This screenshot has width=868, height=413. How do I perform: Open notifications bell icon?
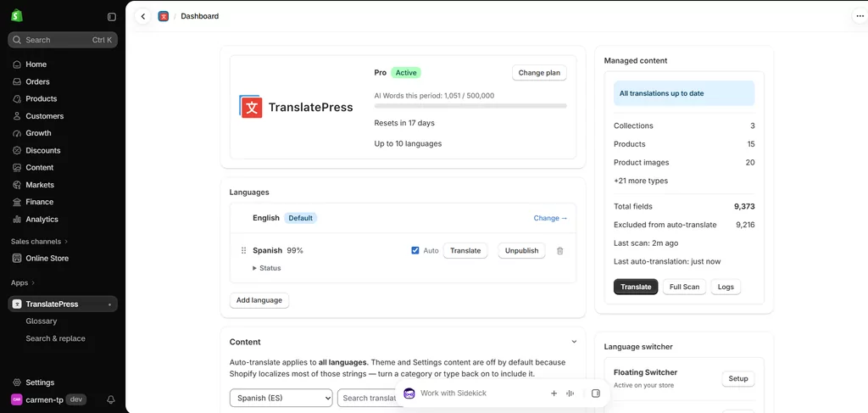[111, 399]
